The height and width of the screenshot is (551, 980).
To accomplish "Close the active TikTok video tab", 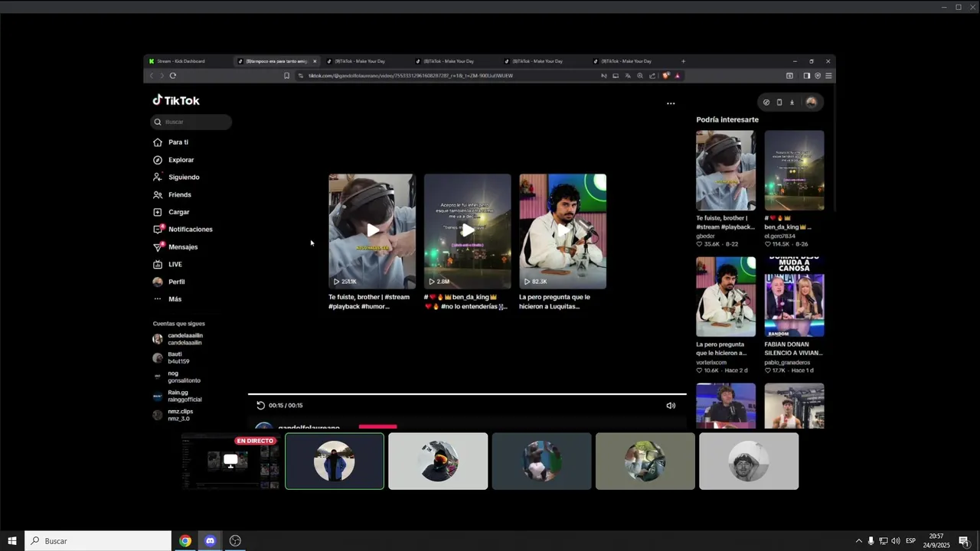I will coord(314,61).
